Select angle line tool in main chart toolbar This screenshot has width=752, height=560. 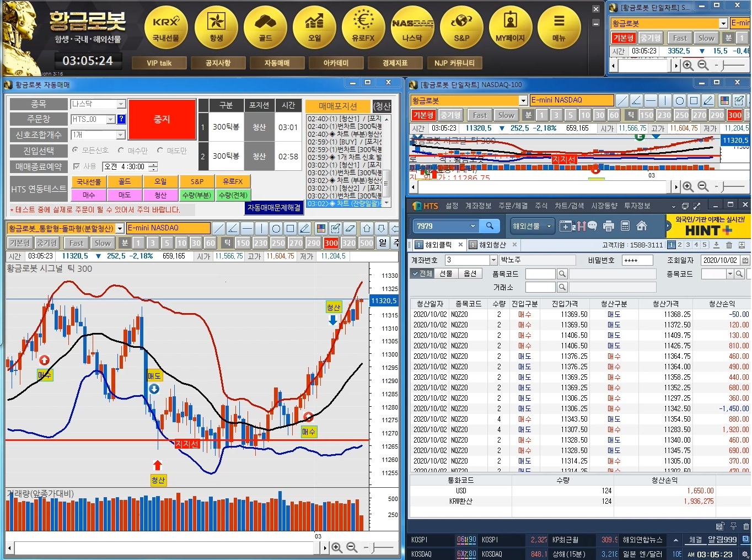[233, 228]
